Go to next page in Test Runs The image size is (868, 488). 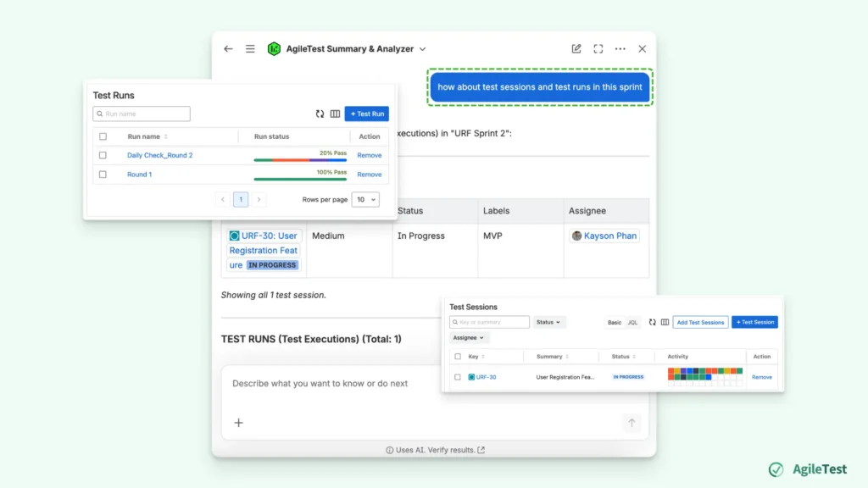click(x=259, y=199)
